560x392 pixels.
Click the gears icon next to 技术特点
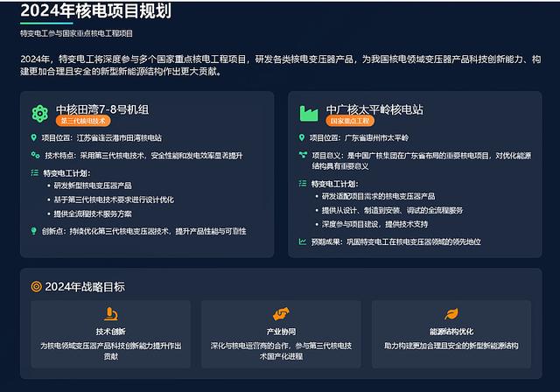coord(35,155)
